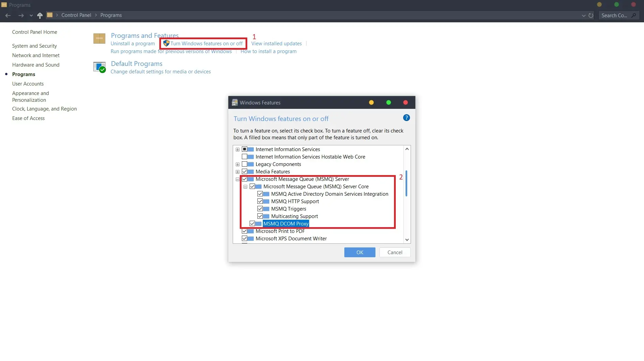The image size is (644, 361).
Task: Click Turn Windows features on or off
Action: (206, 44)
